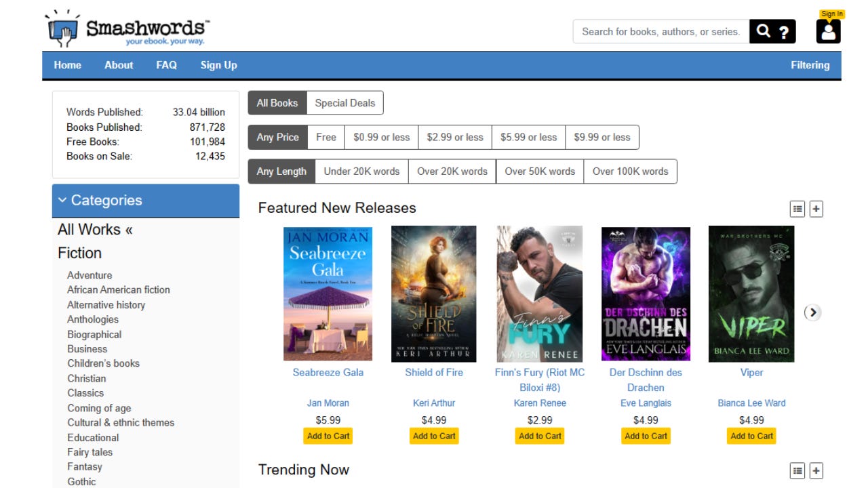
Task: Filter books by Free price
Action: [x=325, y=137]
